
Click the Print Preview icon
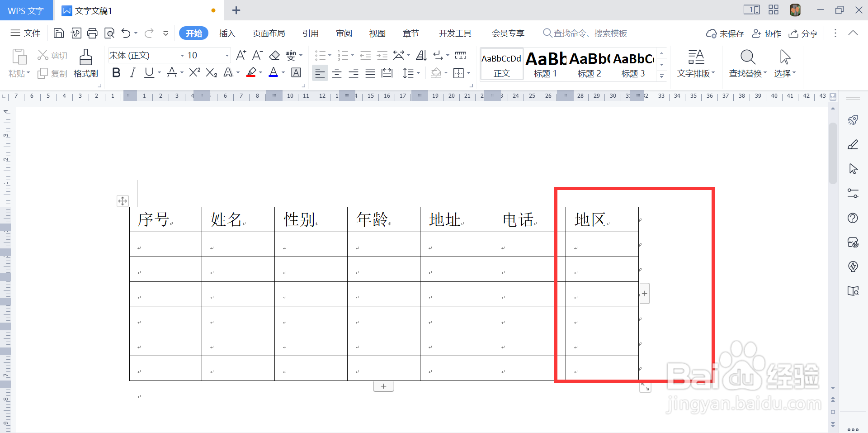109,33
